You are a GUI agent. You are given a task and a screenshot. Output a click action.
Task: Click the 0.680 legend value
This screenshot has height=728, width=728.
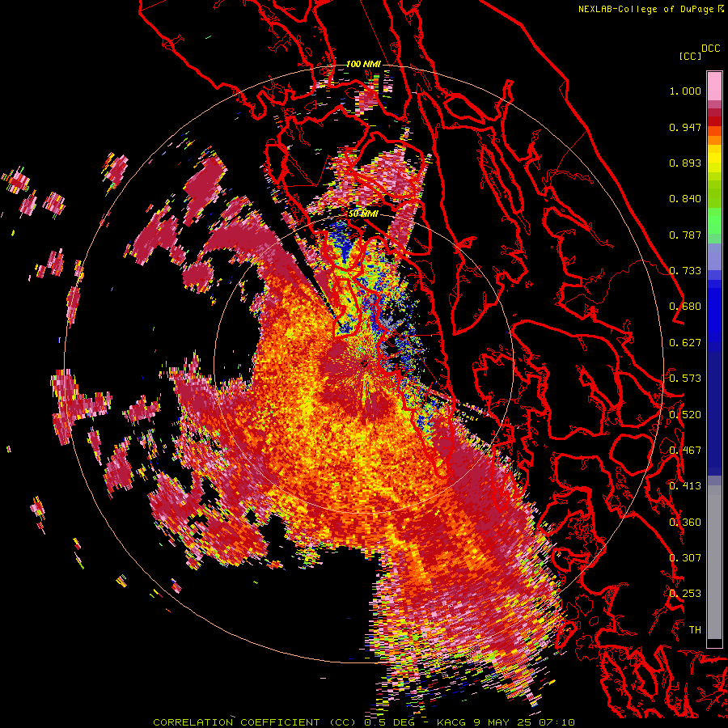tap(685, 307)
